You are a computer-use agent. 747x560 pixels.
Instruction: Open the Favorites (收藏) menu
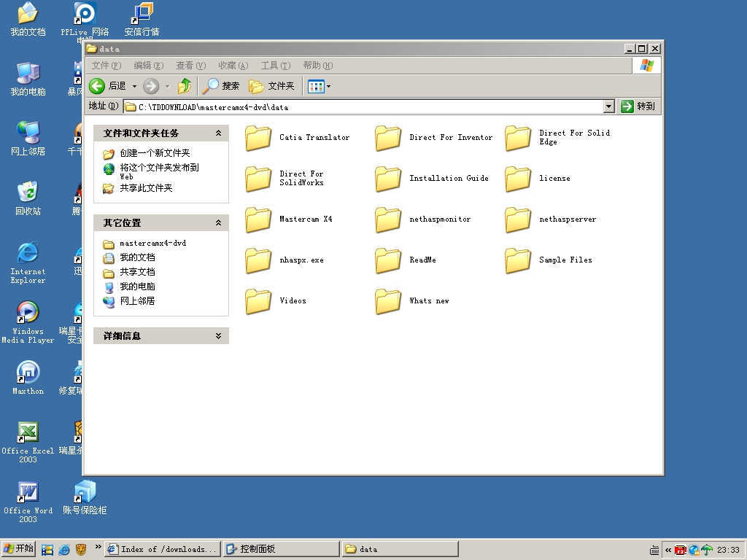(x=233, y=66)
